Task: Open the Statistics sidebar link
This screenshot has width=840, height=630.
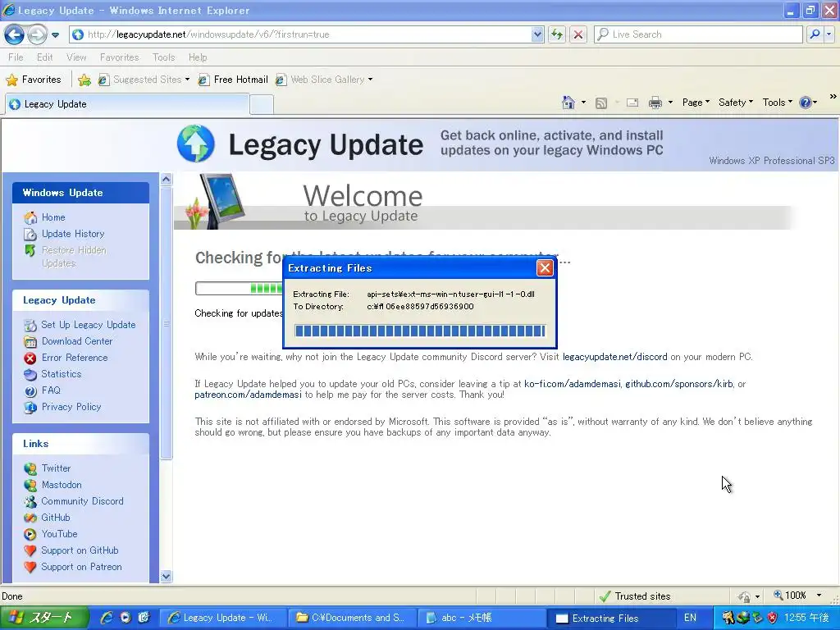Action: (x=61, y=374)
